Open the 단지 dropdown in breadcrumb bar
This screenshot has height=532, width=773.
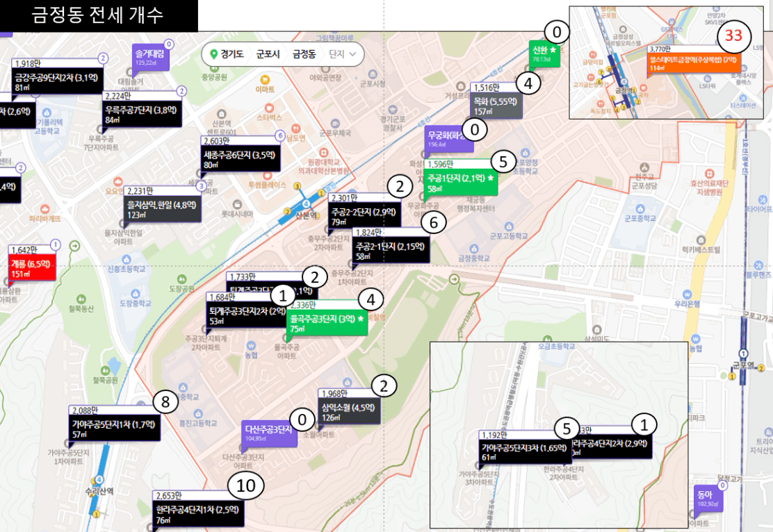pos(342,54)
